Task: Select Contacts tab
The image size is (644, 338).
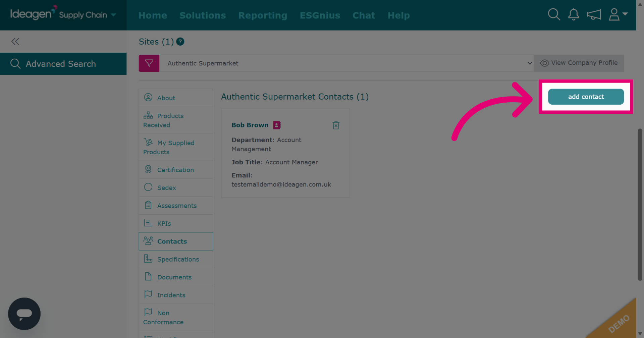Action: [176, 241]
